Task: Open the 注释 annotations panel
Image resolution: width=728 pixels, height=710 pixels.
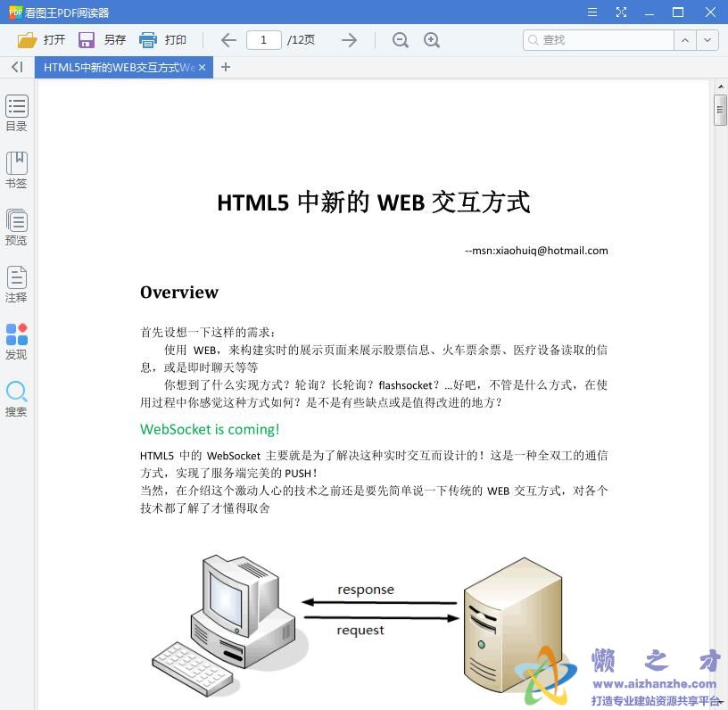Action: (16, 284)
